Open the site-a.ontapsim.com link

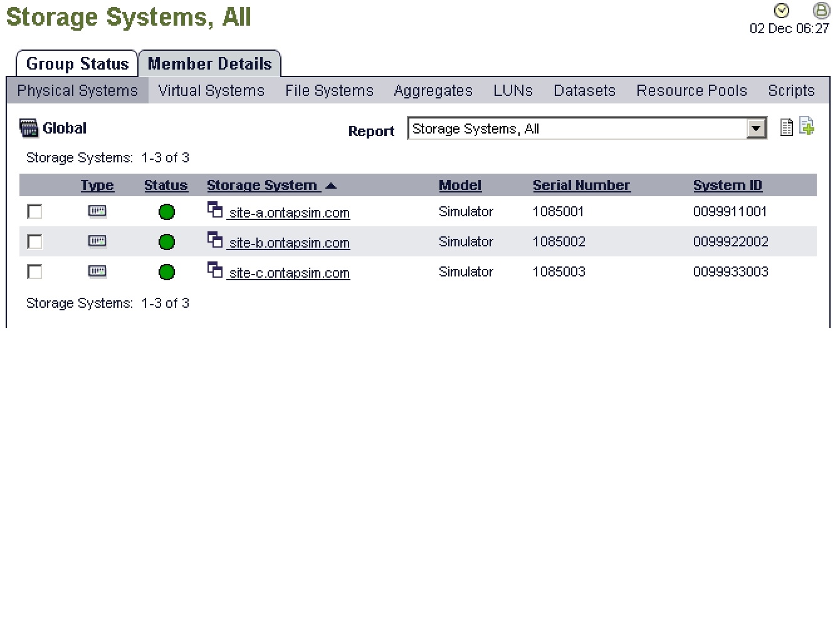point(289,213)
